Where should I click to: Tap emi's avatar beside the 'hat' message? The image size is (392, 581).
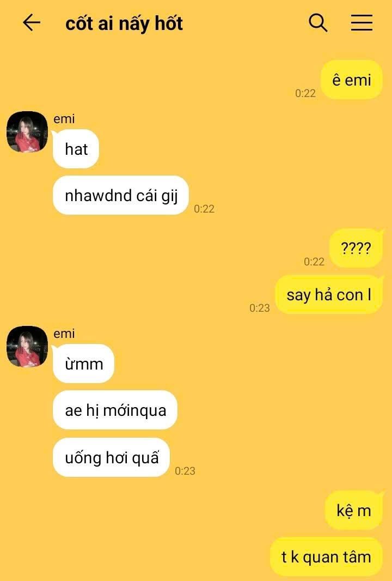click(x=27, y=132)
